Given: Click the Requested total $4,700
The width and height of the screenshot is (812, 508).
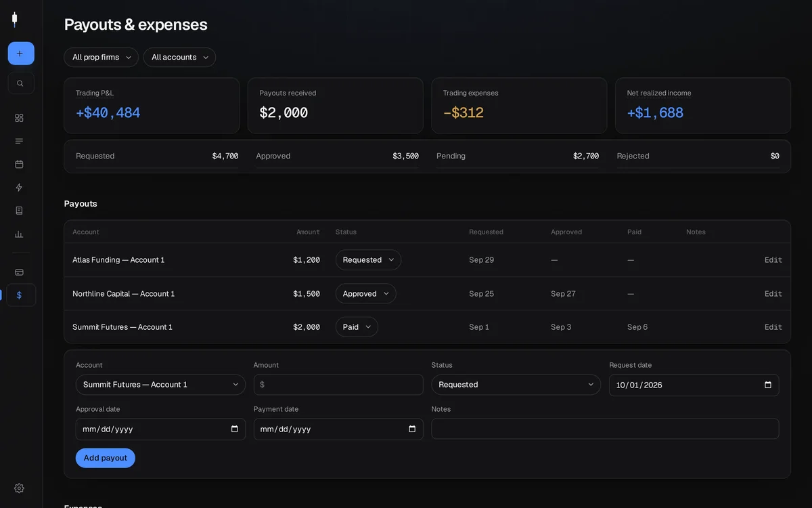Looking at the screenshot, I should pyautogui.click(x=225, y=156).
